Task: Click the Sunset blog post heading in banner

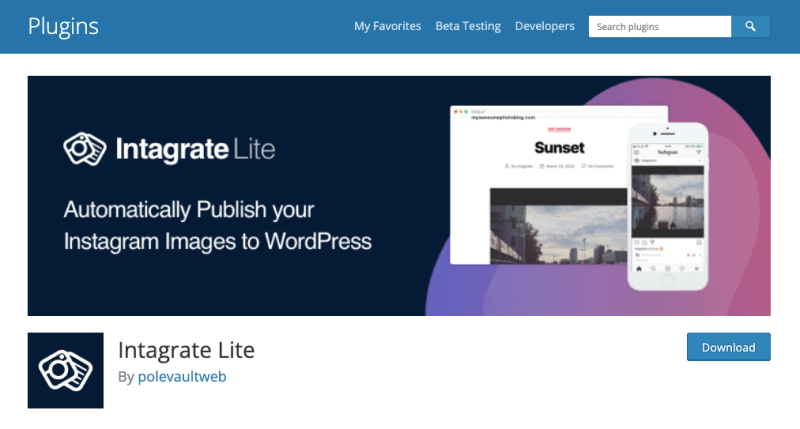Action: pyautogui.click(x=559, y=148)
